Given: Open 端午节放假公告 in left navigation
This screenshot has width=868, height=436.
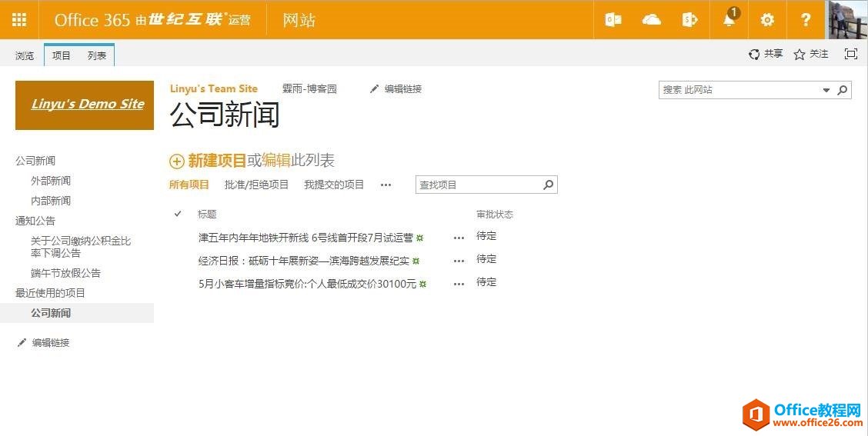Looking at the screenshot, I should point(66,273).
